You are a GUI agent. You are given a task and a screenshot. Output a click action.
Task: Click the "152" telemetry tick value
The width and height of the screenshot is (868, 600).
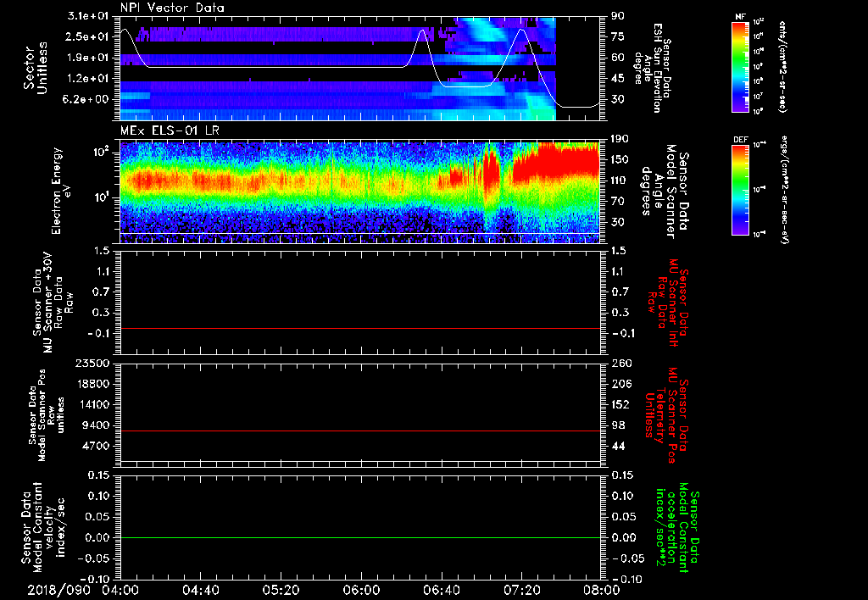620,404
